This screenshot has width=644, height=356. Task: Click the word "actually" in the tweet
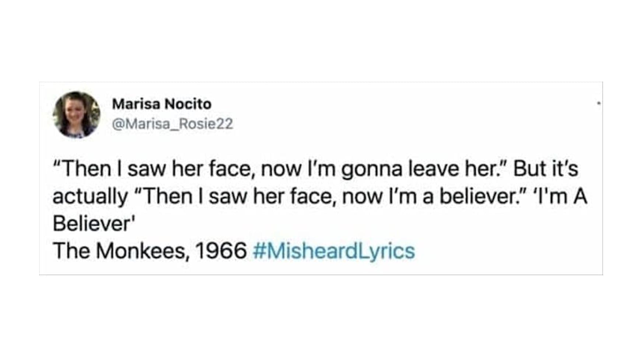point(90,196)
